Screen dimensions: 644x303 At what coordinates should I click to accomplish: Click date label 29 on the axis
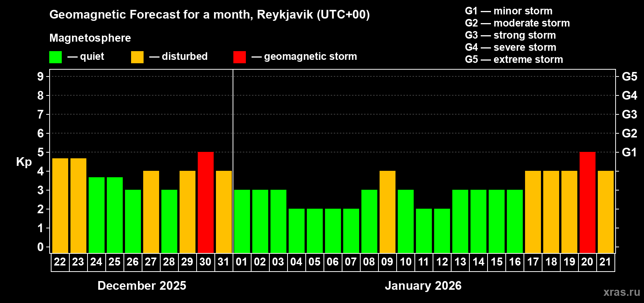point(187,262)
